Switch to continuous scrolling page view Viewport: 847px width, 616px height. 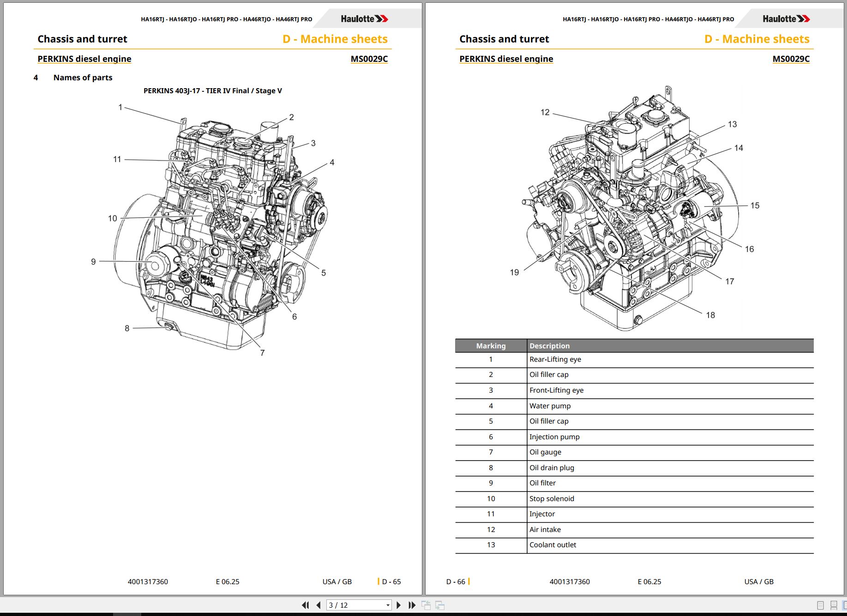834,605
